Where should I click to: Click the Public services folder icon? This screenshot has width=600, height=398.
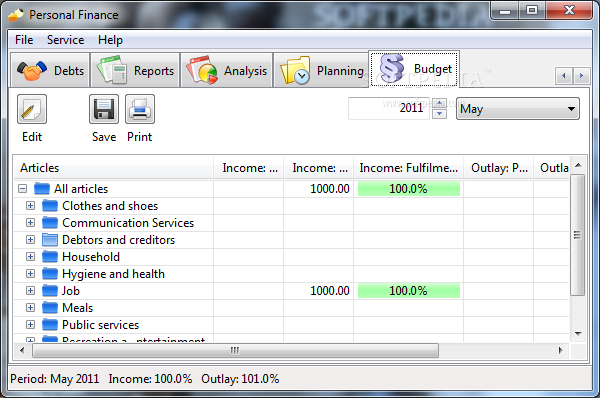[50, 325]
